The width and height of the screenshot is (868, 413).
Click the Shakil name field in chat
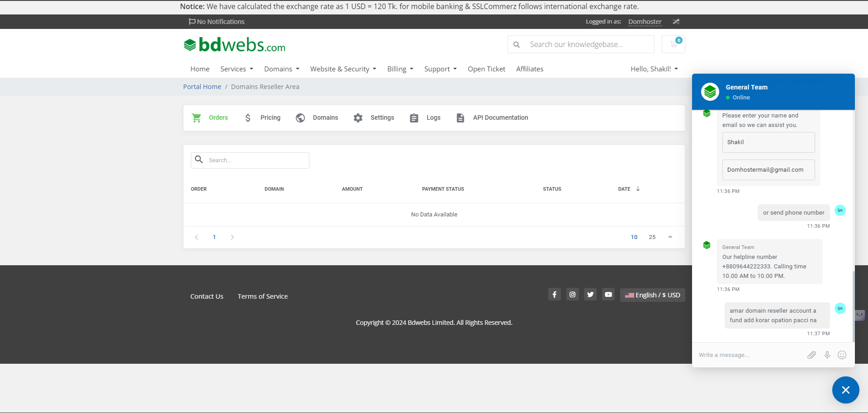click(x=768, y=142)
